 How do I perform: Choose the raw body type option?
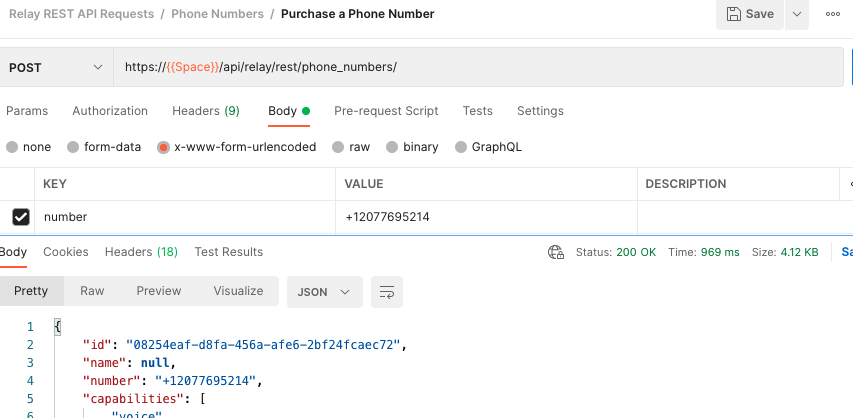[338, 147]
